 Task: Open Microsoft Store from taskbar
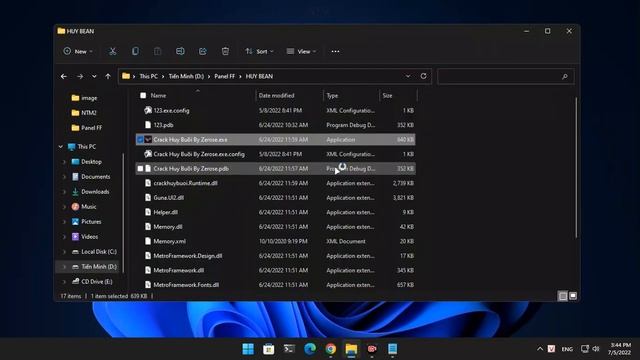[x=269, y=349]
